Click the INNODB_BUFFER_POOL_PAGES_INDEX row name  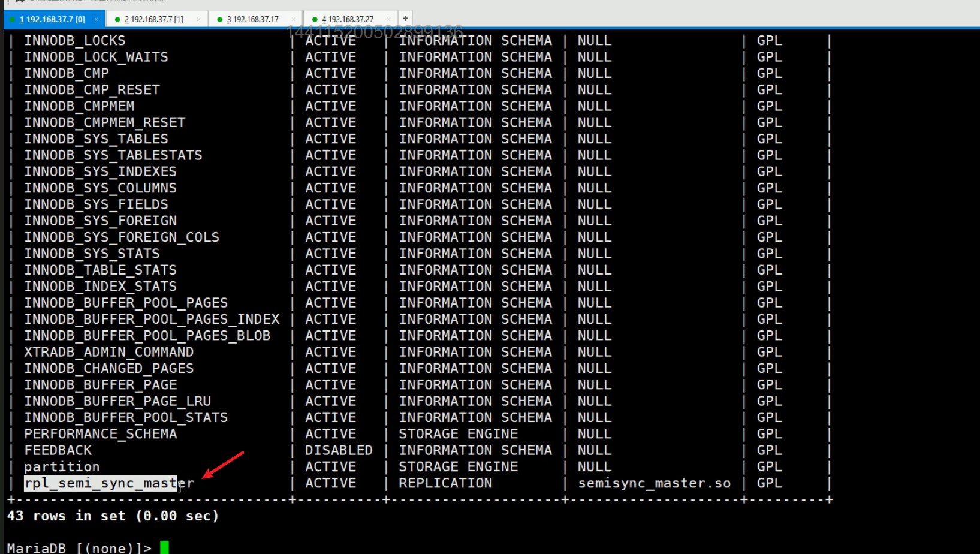pos(152,320)
